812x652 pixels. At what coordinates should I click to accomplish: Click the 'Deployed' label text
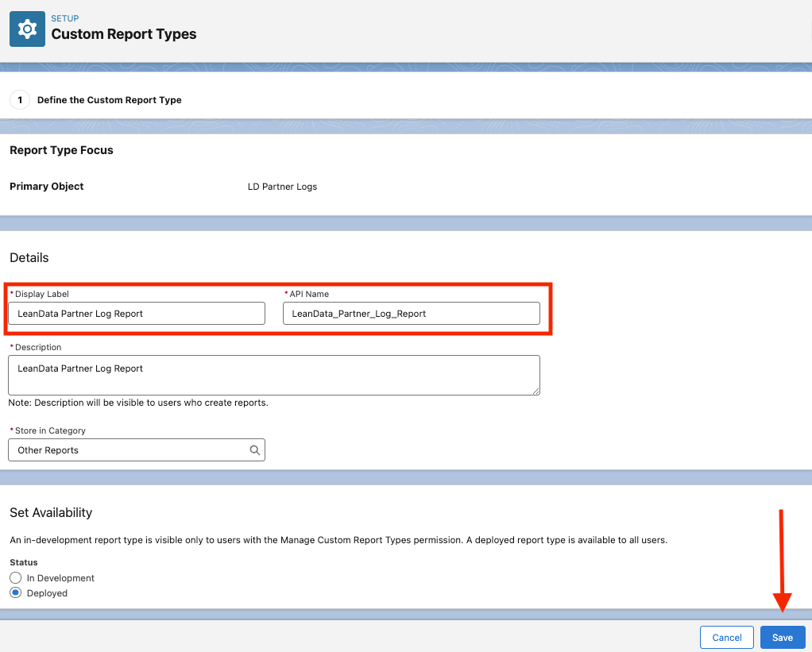[47, 593]
